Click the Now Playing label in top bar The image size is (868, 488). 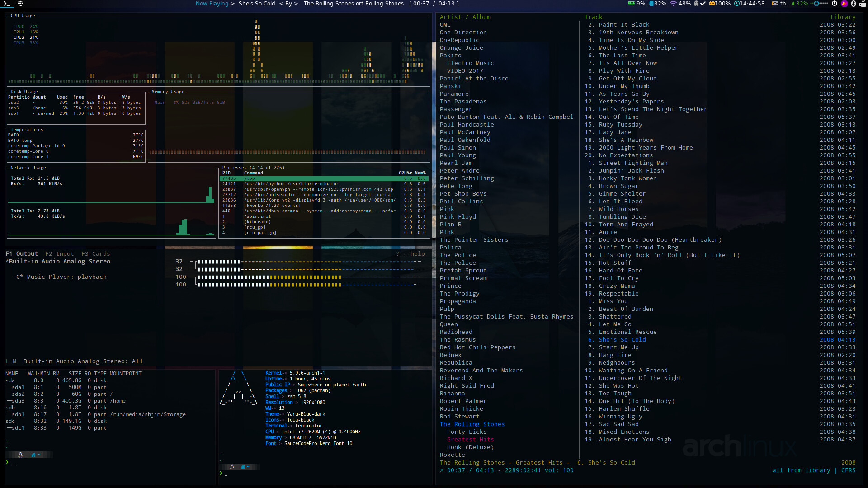(212, 4)
